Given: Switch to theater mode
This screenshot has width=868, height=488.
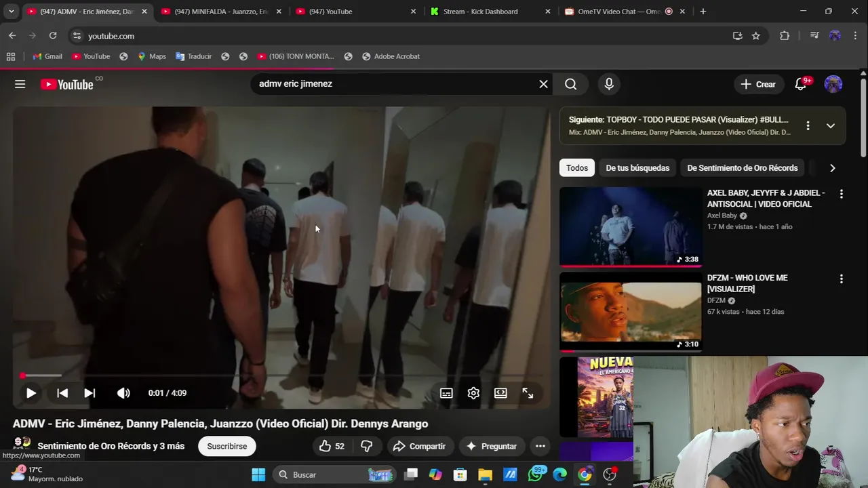Looking at the screenshot, I should (x=500, y=393).
